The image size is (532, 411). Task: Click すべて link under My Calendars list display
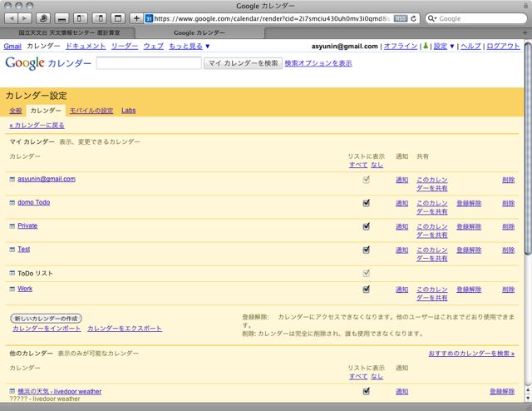click(358, 165)
